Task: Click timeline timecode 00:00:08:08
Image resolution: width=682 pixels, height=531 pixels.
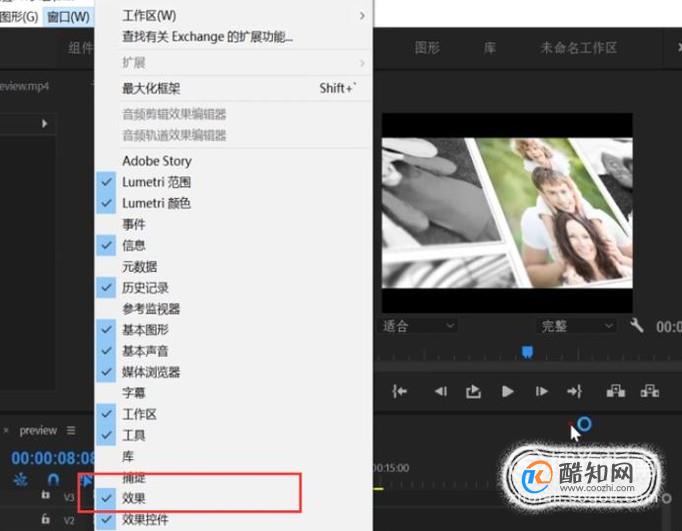Action: coord(53,458)
